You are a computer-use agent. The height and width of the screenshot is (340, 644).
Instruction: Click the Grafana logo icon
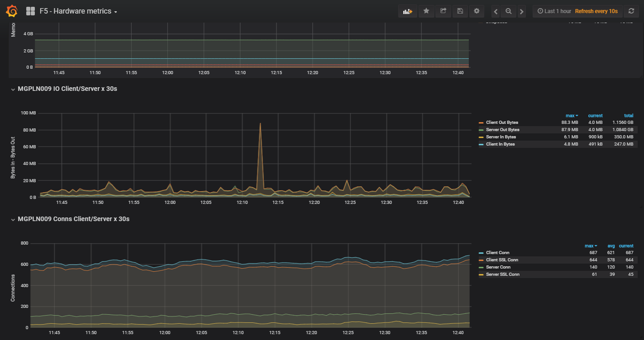pyautogui.click(x=12, y=11)
